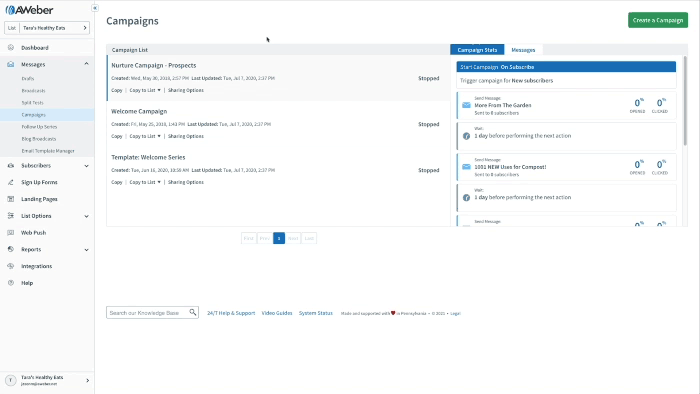
Task: Open Broadcasts in the Messages submenu
Action: [x=33, y=91]
